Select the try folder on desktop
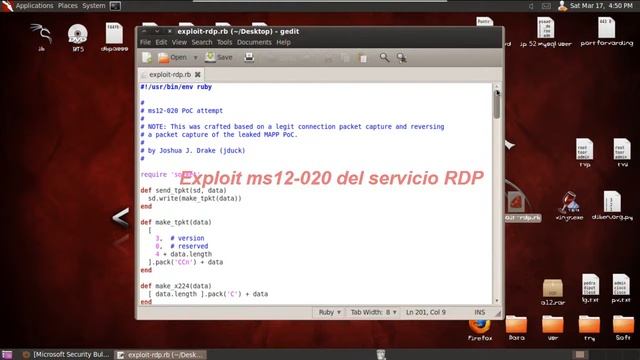 pos(589,329)
